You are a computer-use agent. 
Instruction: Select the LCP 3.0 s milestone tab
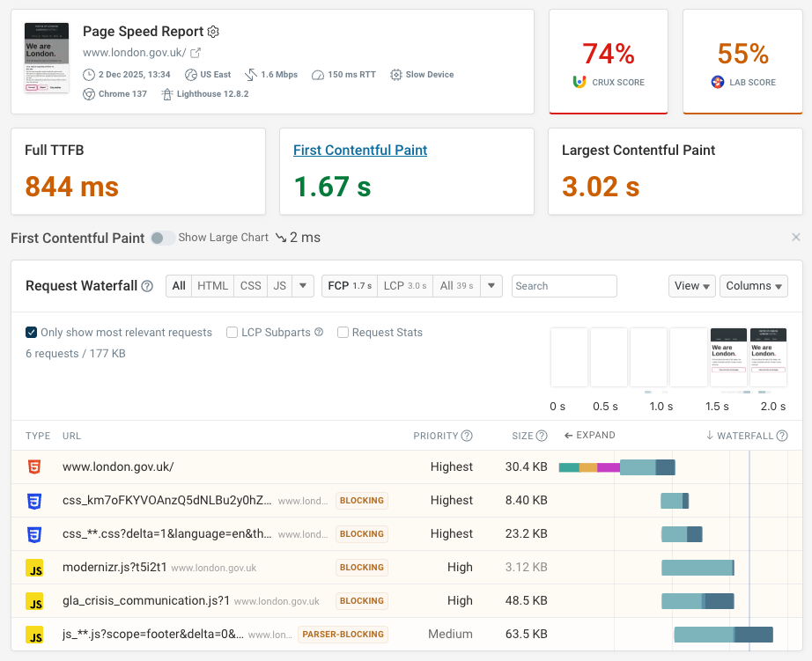[x=405, y=286]
